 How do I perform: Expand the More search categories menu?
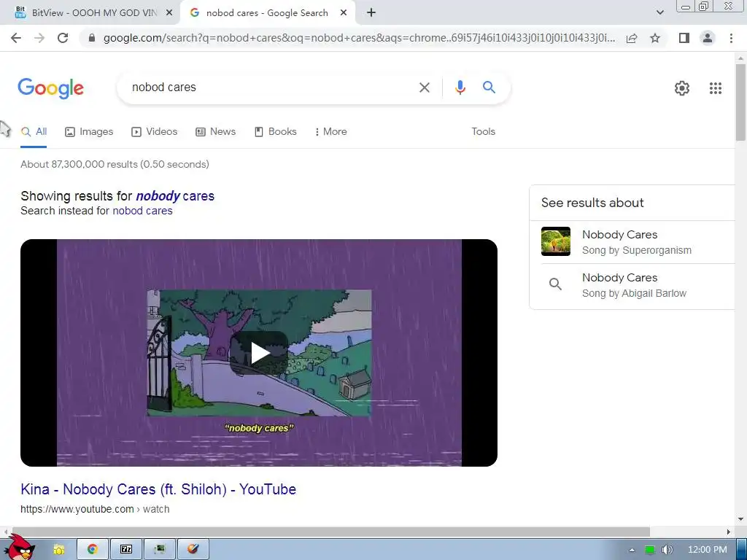pos(330,132)
